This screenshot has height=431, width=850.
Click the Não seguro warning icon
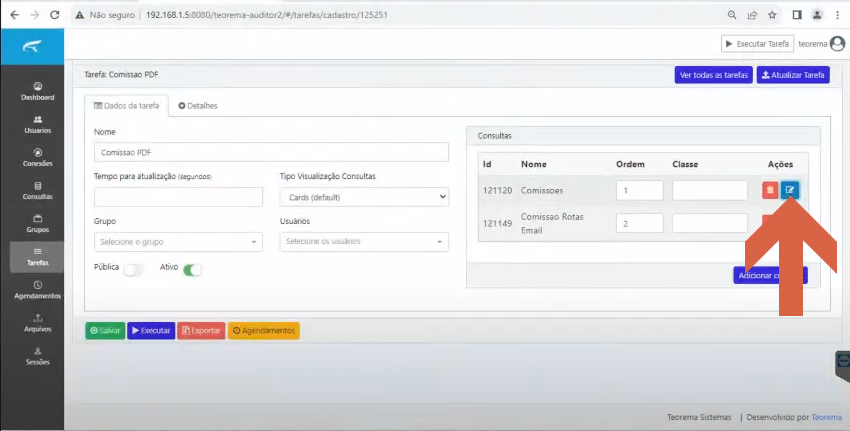[x=80, y=15]
